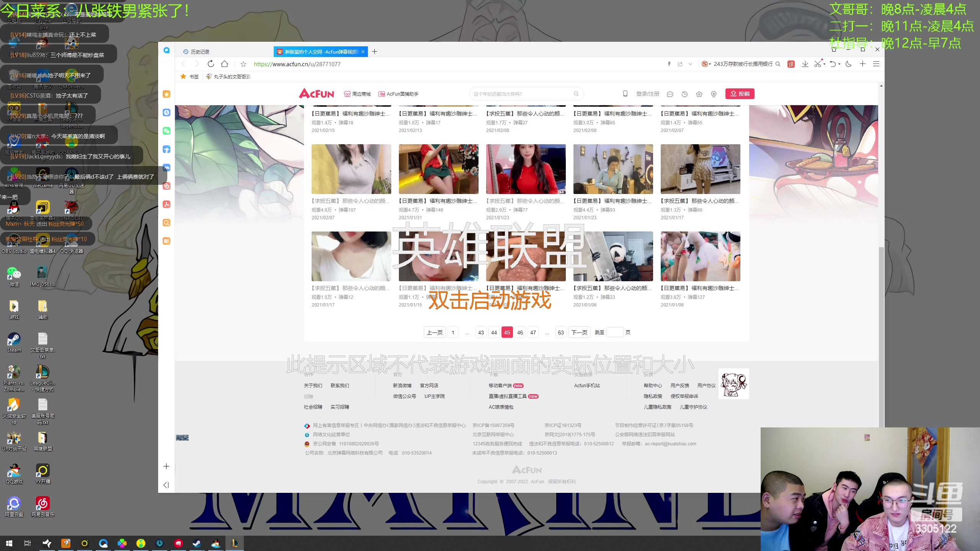The image size is (980, 551).
Task: Expand the undo closed tabs dropdown arrow
Action: [x=839, y=64]
